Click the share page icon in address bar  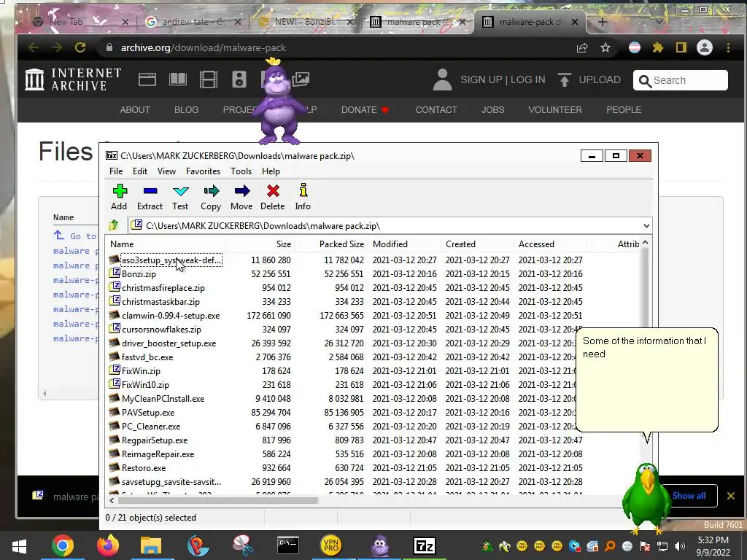(x=582, y=47)
